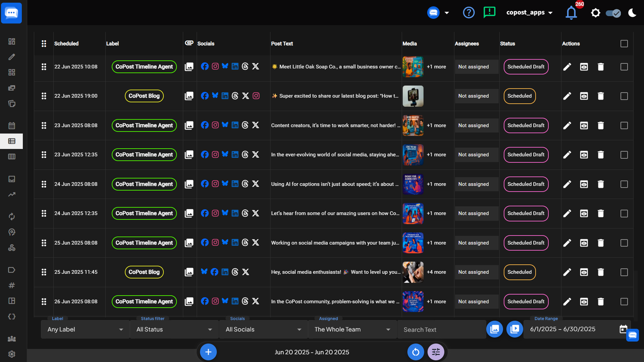Image resolution: width=644 pixels, height=362 pixels.
Task: Preview the 24 Jun 2025 12:35 post
Action: click(x=584, y=213)
